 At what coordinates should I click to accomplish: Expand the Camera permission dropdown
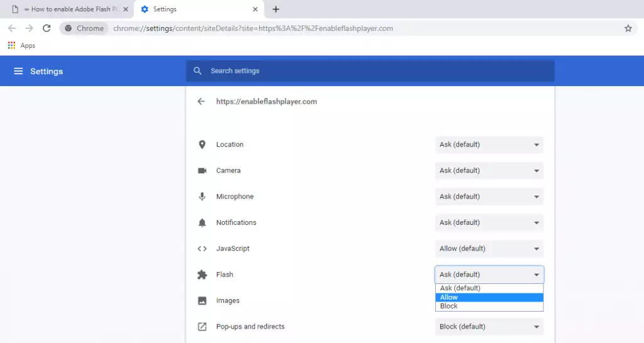[489, 171]
